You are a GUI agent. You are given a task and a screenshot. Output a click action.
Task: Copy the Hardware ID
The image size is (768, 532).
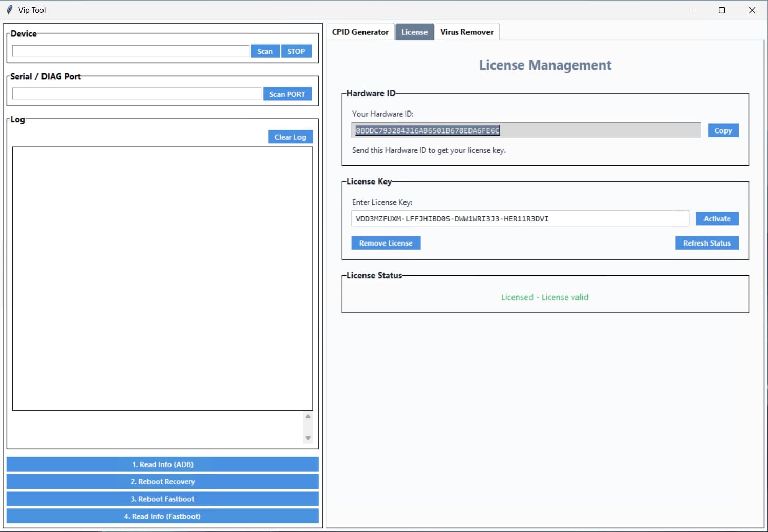[x=723, y=130]
